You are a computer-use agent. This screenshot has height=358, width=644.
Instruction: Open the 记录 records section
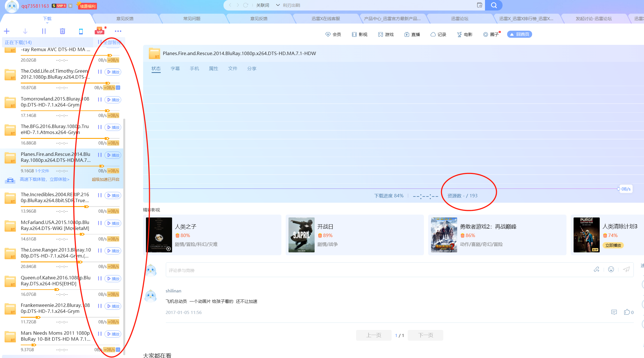438,34
